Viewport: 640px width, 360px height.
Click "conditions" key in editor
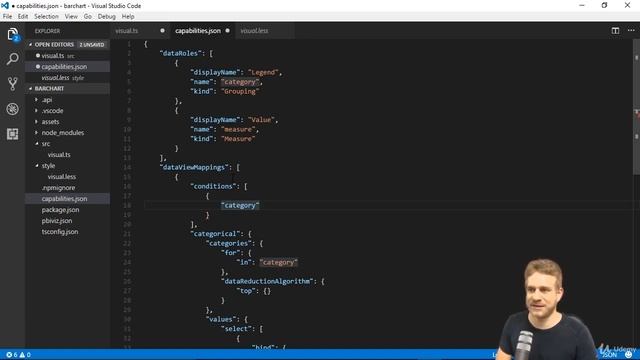[x=213, y=186]
